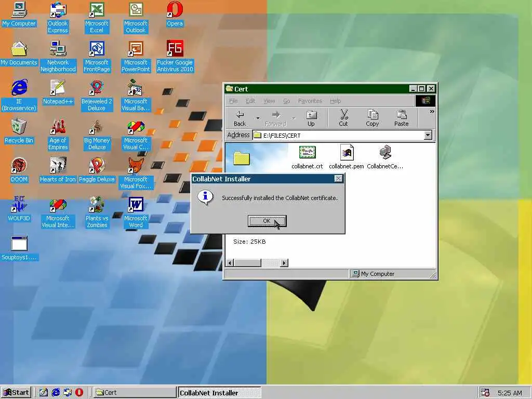Select Microsoft PowerPoint shortcut
Screen dimensions: 532x399
pos(136,57)
